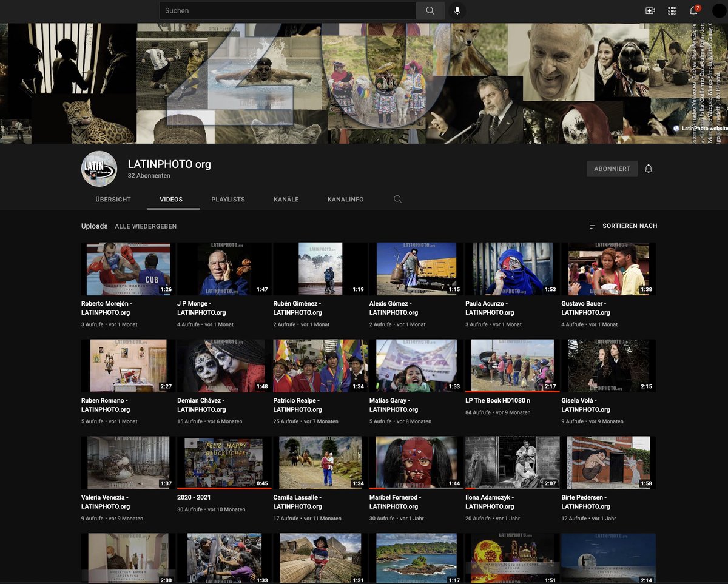Image resolution: width=728 pixels, height=584 pixels.
Task: Open Matías Garay video thumbnail
Action: 416,366
